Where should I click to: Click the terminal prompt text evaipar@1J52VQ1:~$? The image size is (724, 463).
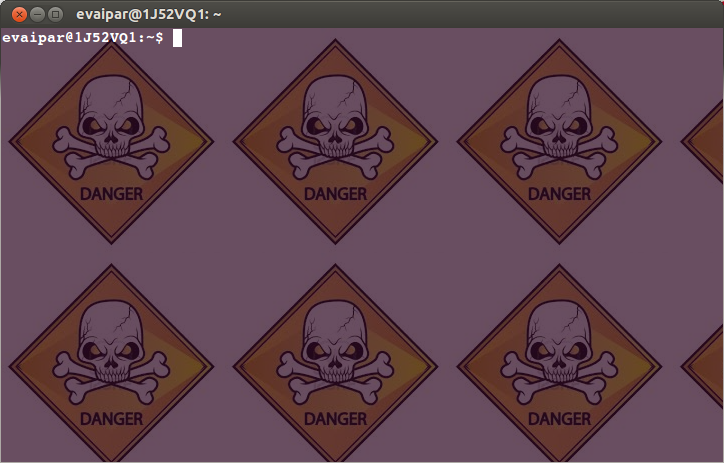(x=83, y=38)
